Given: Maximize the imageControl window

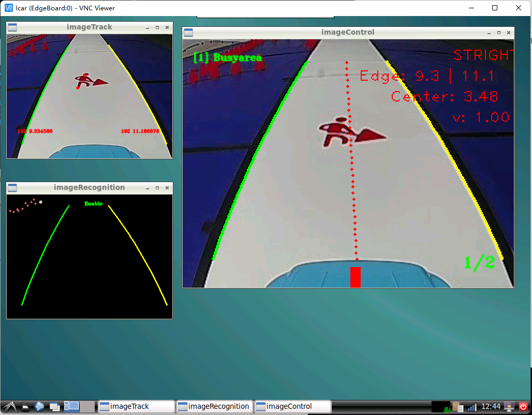Looking at the screenshot, I should pyautogui.click(x=499, y=33).
